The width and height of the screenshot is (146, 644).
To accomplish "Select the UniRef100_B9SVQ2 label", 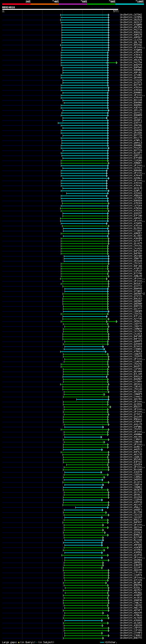I will pos(131,45).
